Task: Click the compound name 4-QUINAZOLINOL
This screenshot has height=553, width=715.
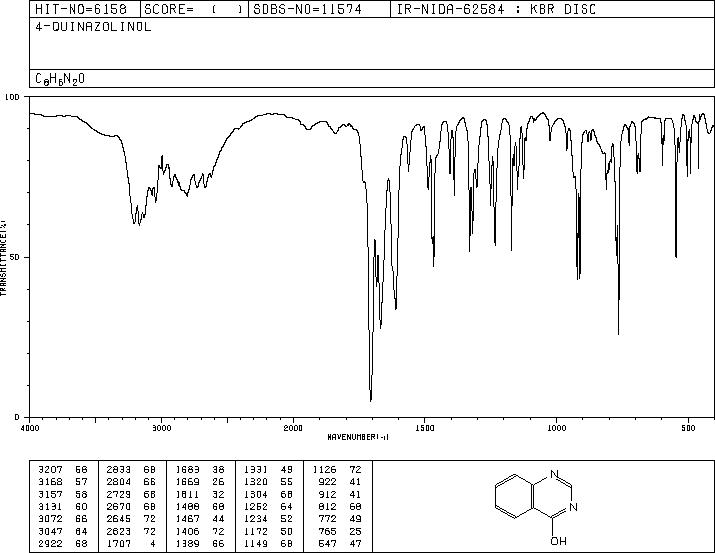Action: [x=93, y=27]
